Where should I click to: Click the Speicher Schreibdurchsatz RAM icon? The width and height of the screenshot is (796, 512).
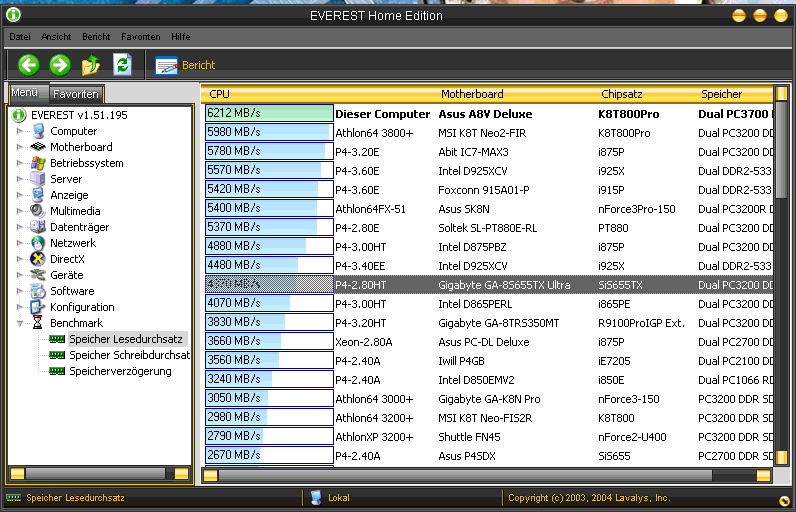click(x=57, y=355)
